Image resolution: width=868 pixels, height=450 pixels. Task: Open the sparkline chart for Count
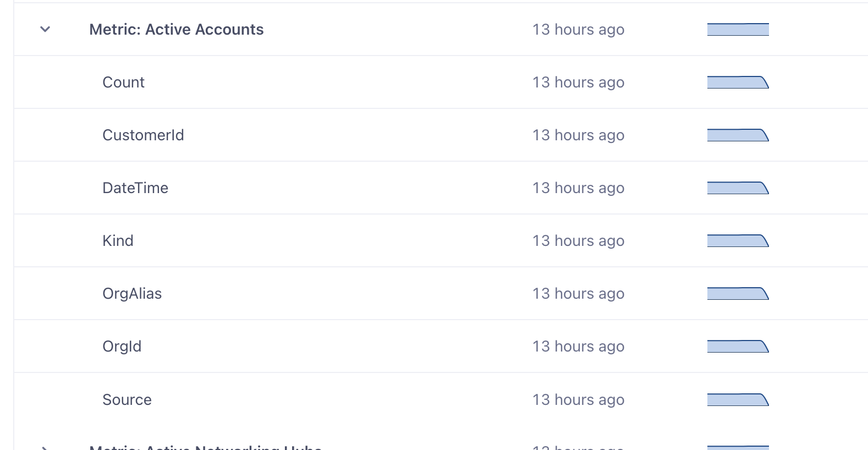[x=738, y=82]
